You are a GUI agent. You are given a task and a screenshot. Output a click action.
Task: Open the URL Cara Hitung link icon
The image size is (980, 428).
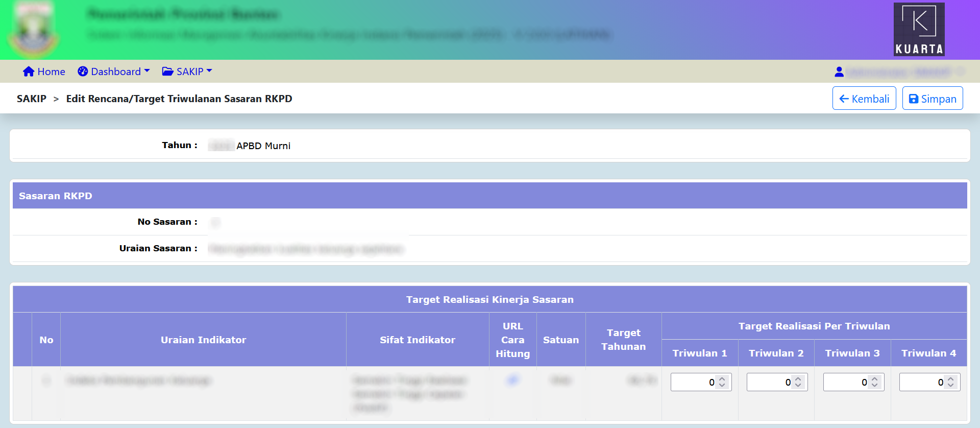pos(512,380)
